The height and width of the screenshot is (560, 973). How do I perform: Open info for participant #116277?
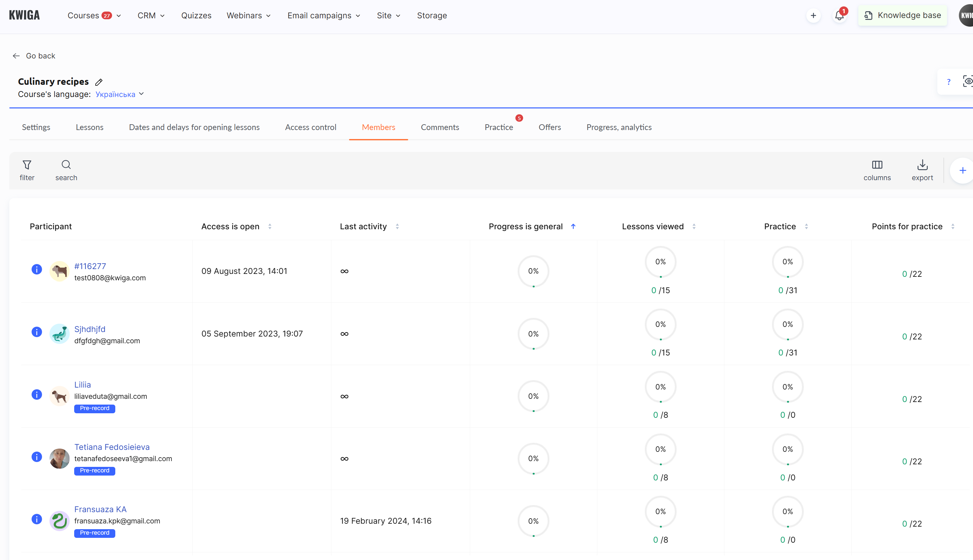pos(37,269)
